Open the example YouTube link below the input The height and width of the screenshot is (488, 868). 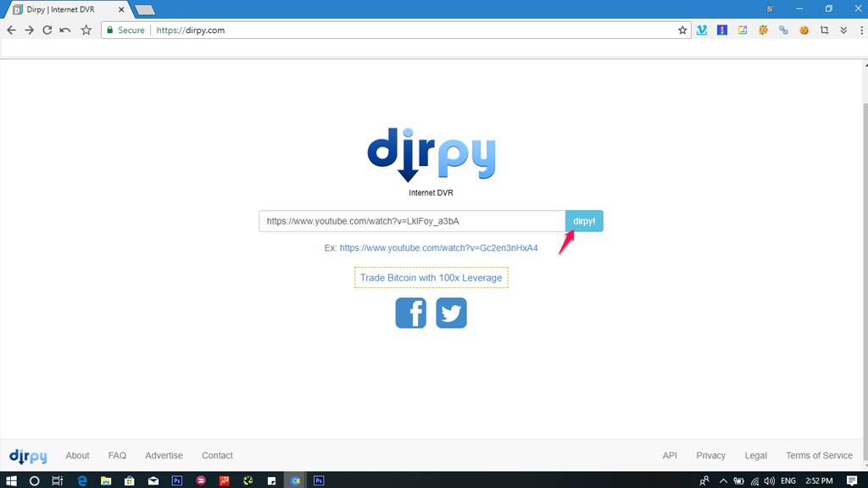438,248
